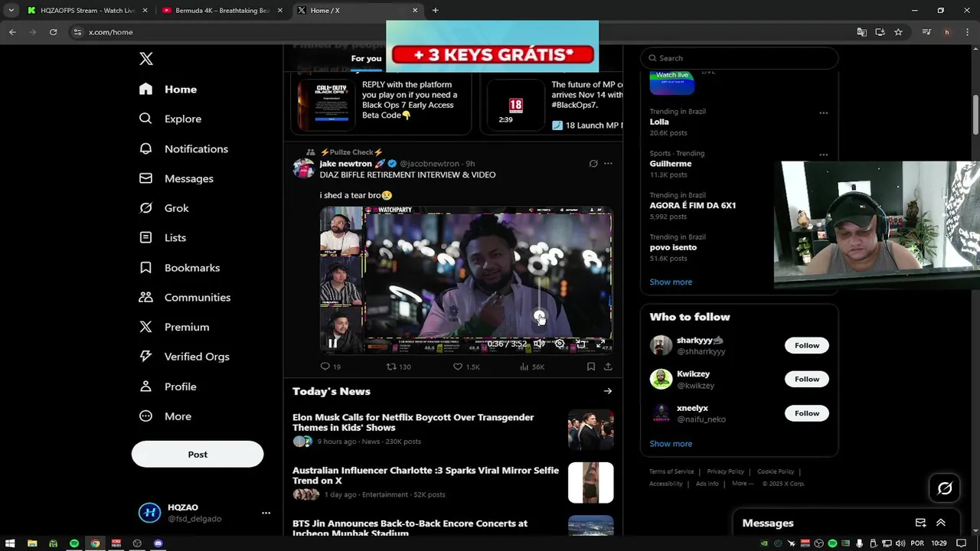Open Australian Influencer Charlotte news story
Image resolution: width=980 pixels, height=551 pixels.
[x=426, y=475]
